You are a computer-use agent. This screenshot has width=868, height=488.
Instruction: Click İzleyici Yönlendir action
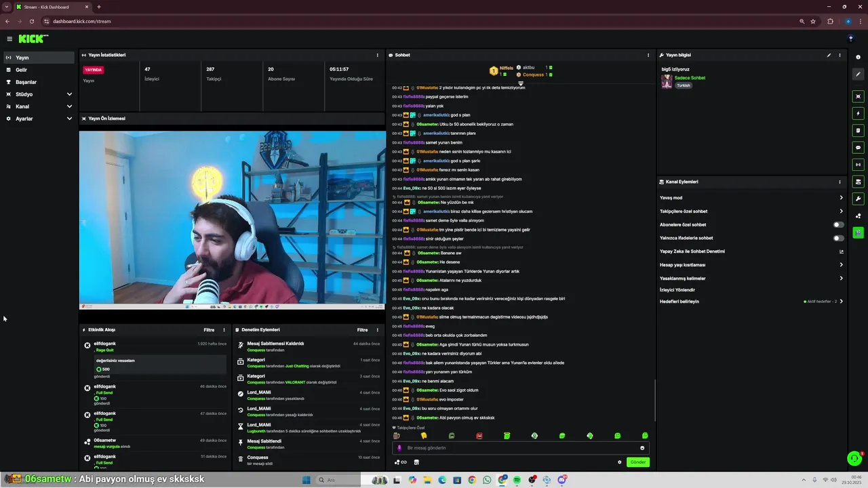click(677, 290)
